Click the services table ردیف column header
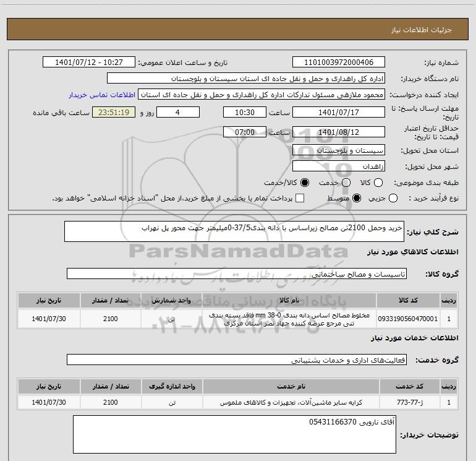 [449, 386]
